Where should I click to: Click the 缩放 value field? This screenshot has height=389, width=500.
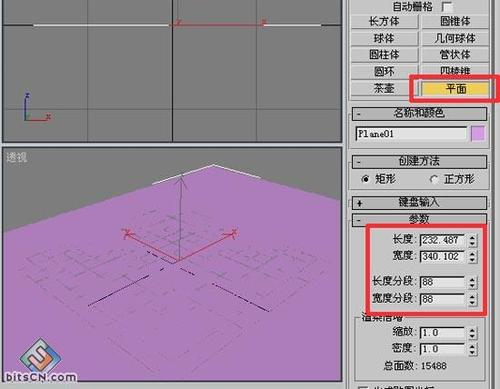(x=442, y=333)
